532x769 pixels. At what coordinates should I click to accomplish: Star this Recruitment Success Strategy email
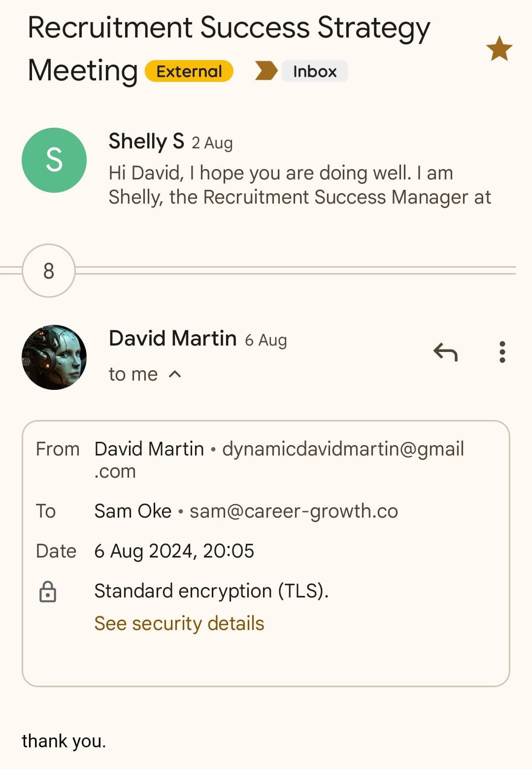pyautogui.click(x=499, y=49)
